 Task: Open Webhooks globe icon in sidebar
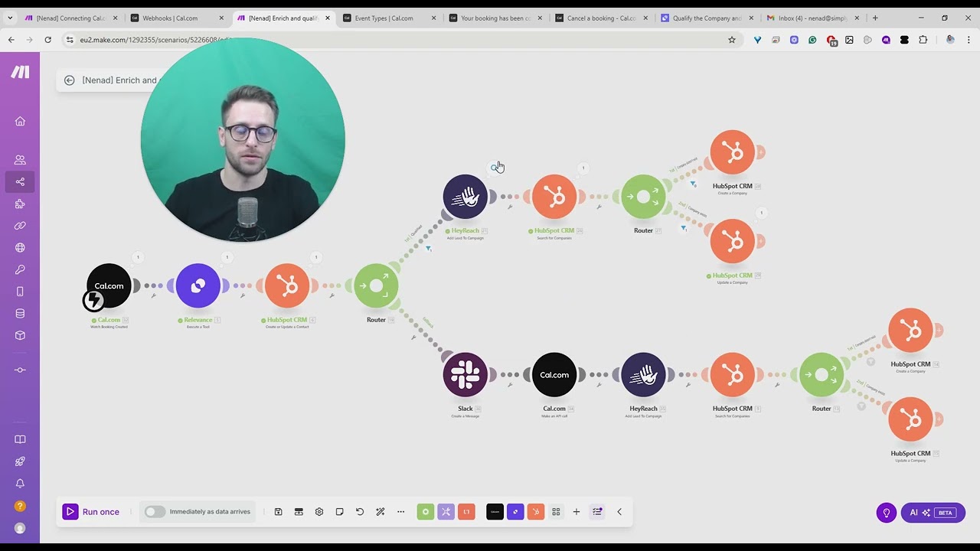pos(20,248)
